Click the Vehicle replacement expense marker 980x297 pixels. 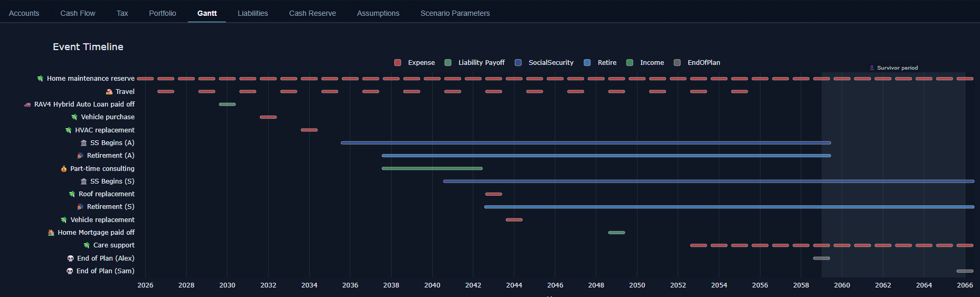514,220
